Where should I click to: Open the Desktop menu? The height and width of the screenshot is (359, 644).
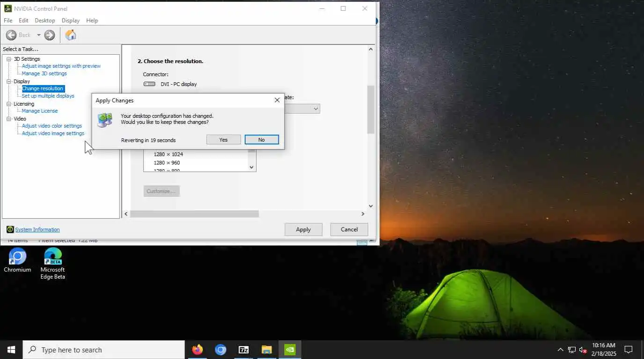tap(45, 21)
